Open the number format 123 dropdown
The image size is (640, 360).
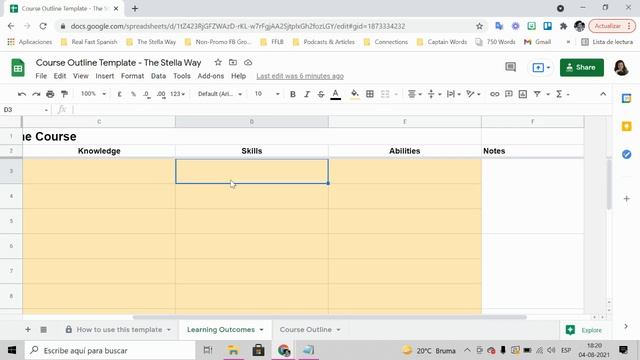point(178,94)
